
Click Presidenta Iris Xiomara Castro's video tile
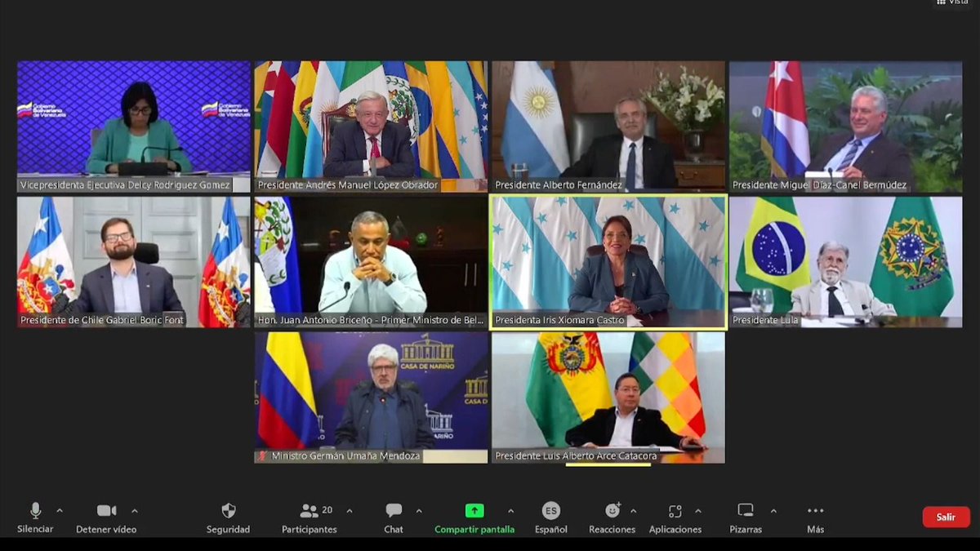pos(608,261)
